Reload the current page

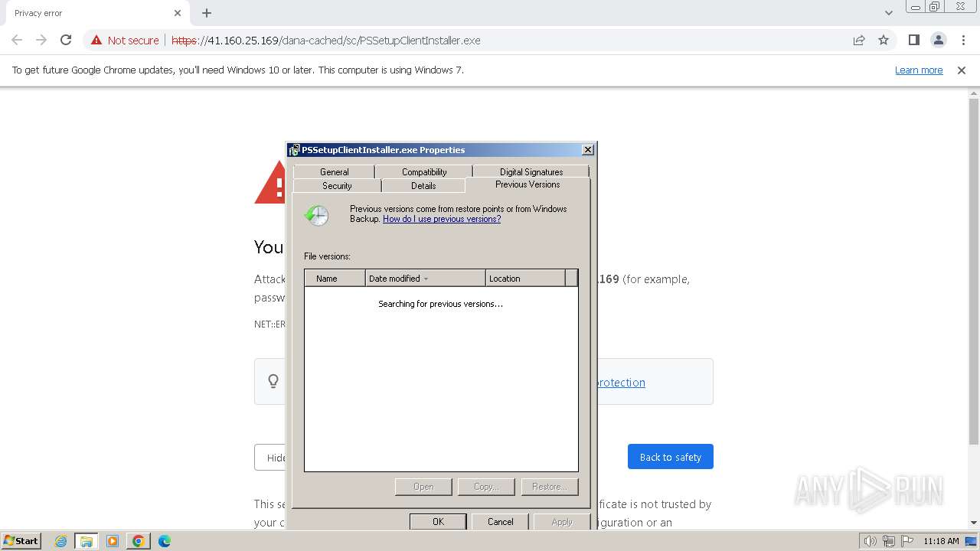tap(66, 40)
